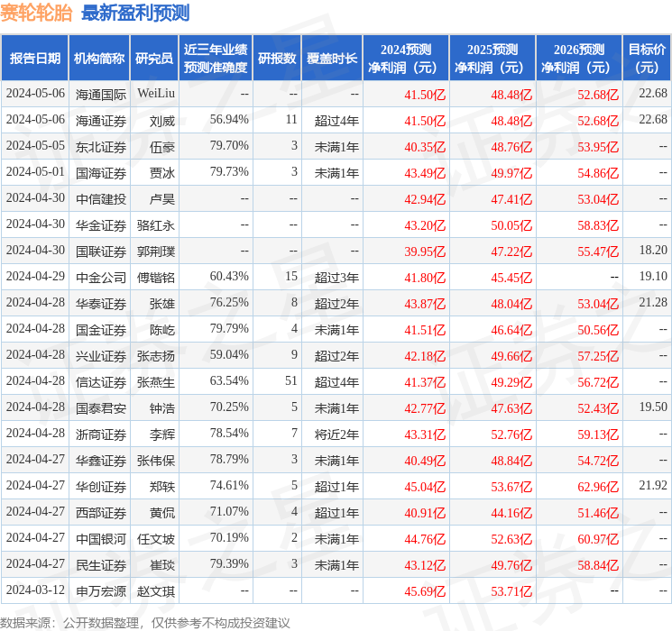Click 2026 profit 62.96亿
Screen dimensions: 672x631
(598, 487)
